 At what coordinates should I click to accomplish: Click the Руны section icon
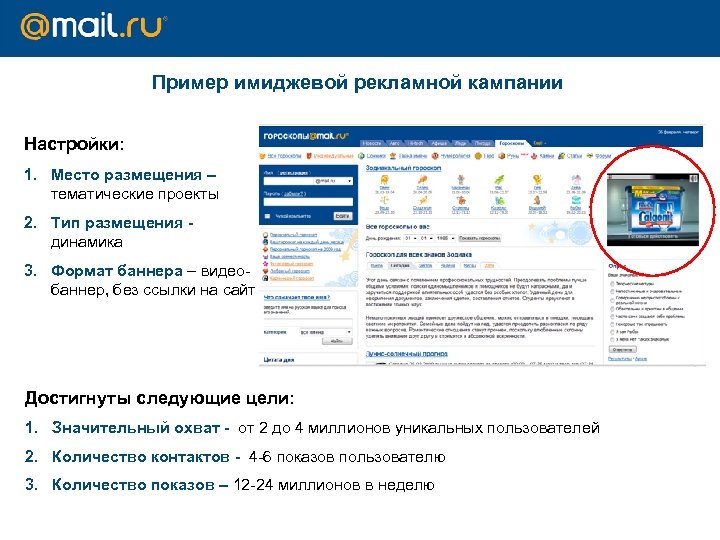click(501, 156)
